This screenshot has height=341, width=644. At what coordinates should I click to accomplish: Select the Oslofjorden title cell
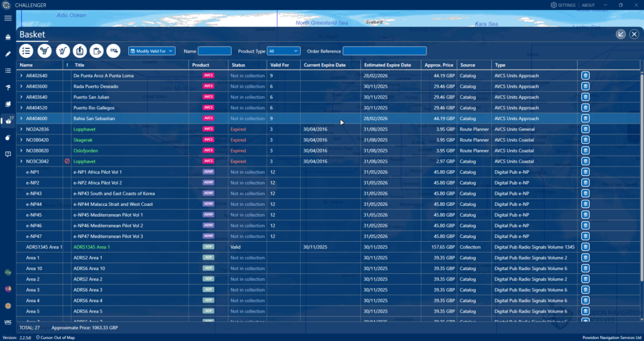point(86,151)
